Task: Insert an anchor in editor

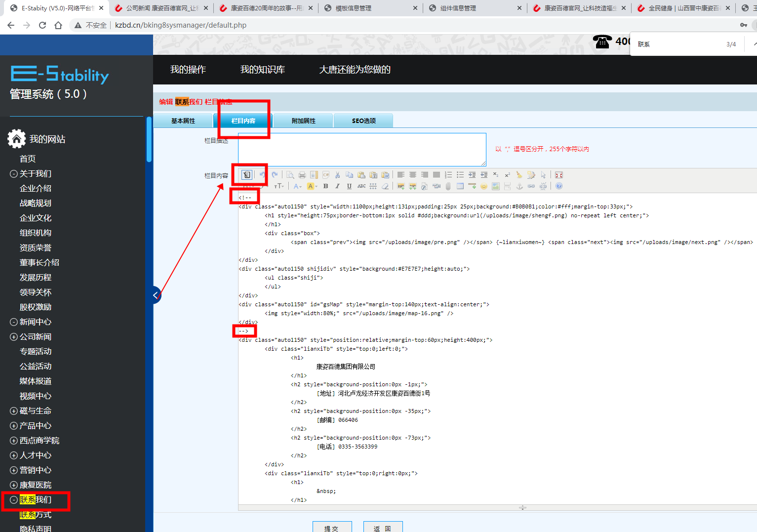Action: tap(519, 186)
